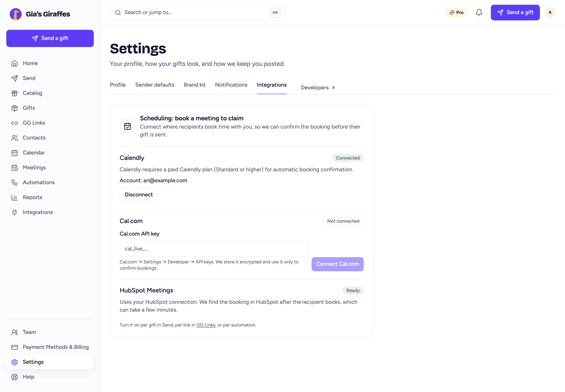
Task: Open notifications bell in header
Action: click(479, 13)
